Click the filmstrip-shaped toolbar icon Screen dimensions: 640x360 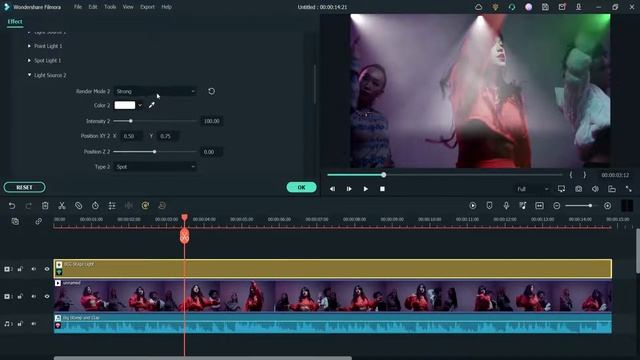point(540,206)
